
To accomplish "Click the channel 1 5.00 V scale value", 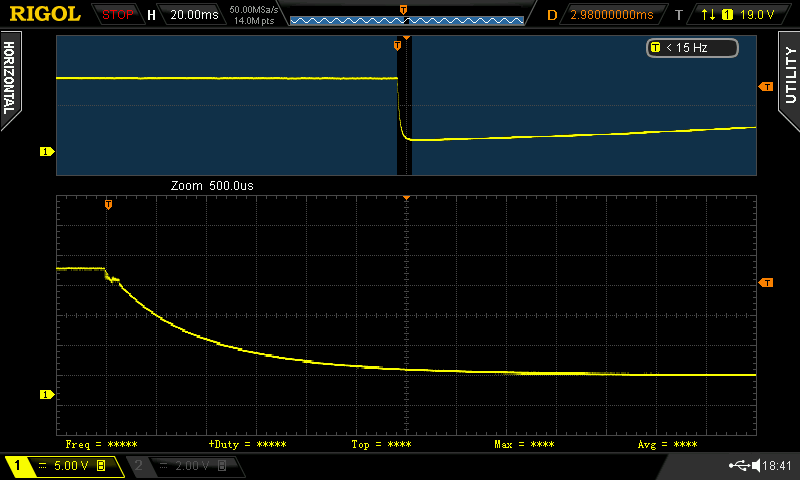I will click(71, 466).
